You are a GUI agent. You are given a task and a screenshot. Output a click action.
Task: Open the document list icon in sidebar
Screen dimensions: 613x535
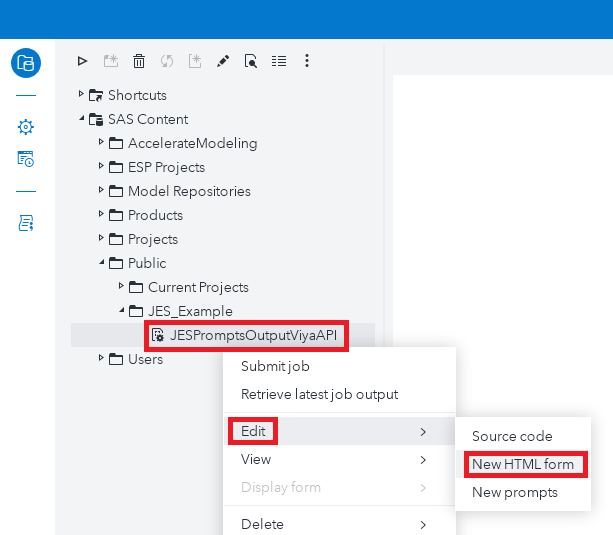pyautogui.click(x=26, y=223)
